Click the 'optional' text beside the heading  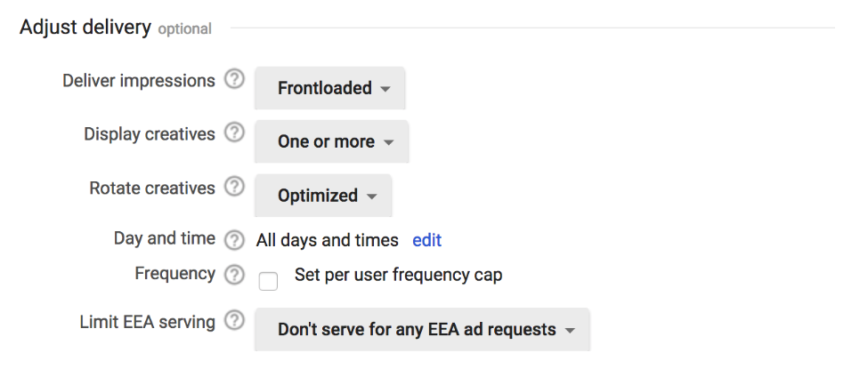click(x=185, y=29)
